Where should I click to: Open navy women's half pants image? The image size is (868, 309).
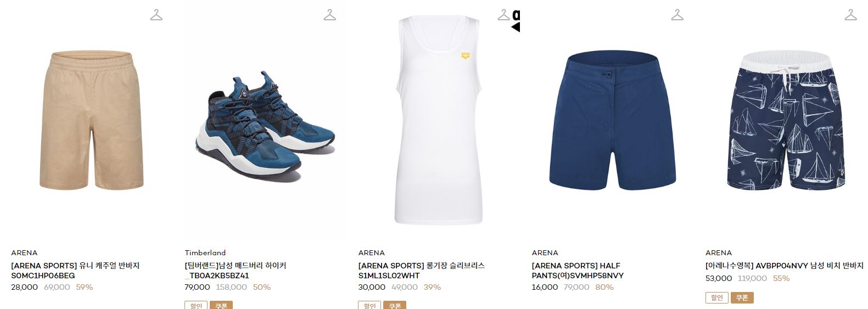click(x=612, y=121)
